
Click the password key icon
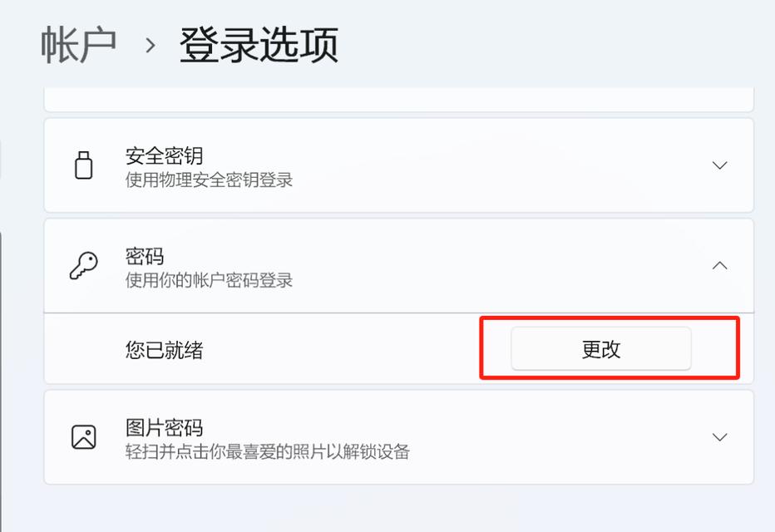(83, 265)
